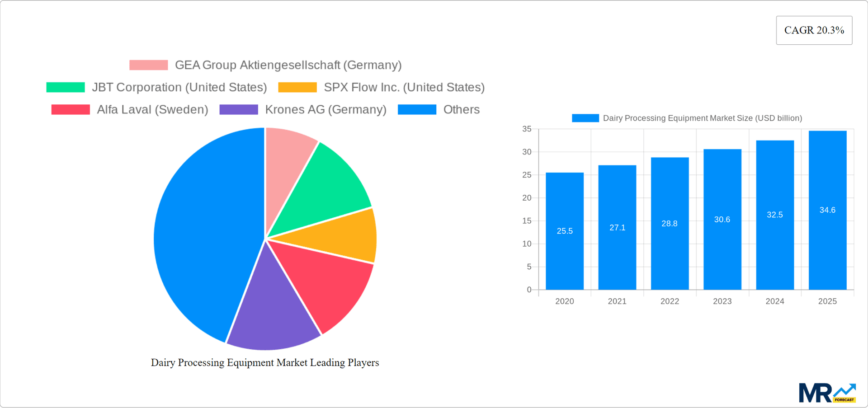This screenshot has width=868, height=408.
Task: Click the bar chart legend marker
Action: point(585,118)
